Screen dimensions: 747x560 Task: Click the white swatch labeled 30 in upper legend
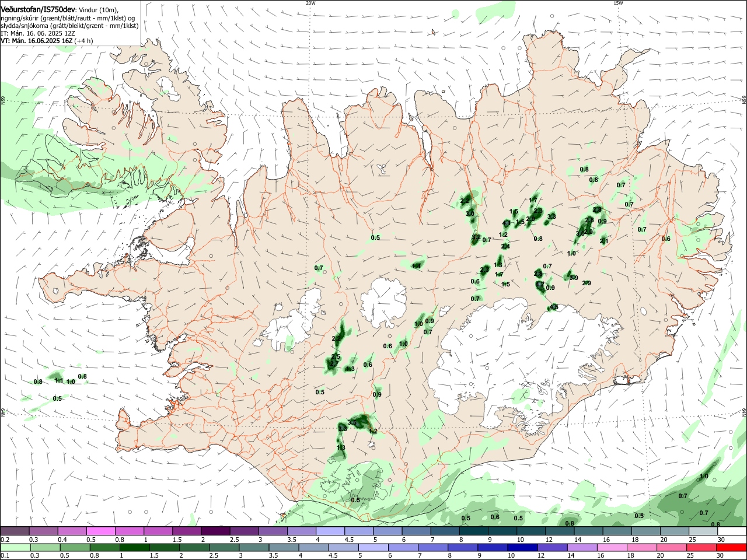[732, 531]
